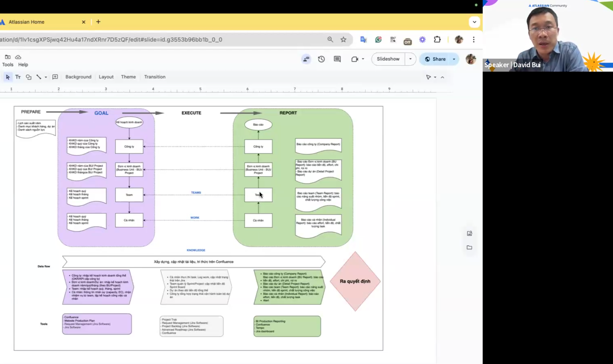Click the zoom magnifier icon in address bar

[330, 40]
